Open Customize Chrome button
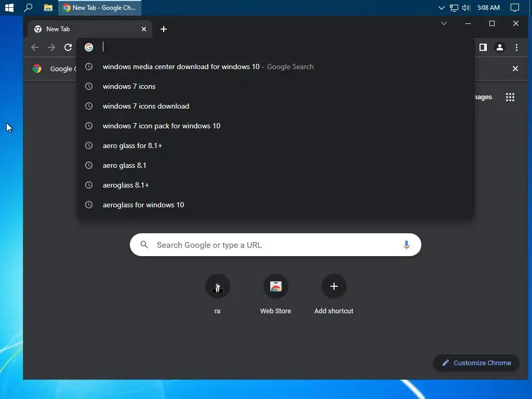Screen dimensions: 532x399 [476, 363]
